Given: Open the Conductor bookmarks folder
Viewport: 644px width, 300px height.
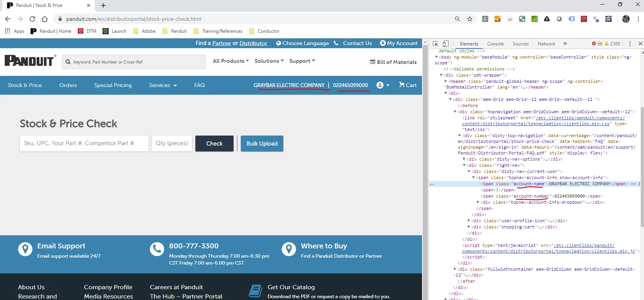Looking at the screenshot, I should [264, 31].
